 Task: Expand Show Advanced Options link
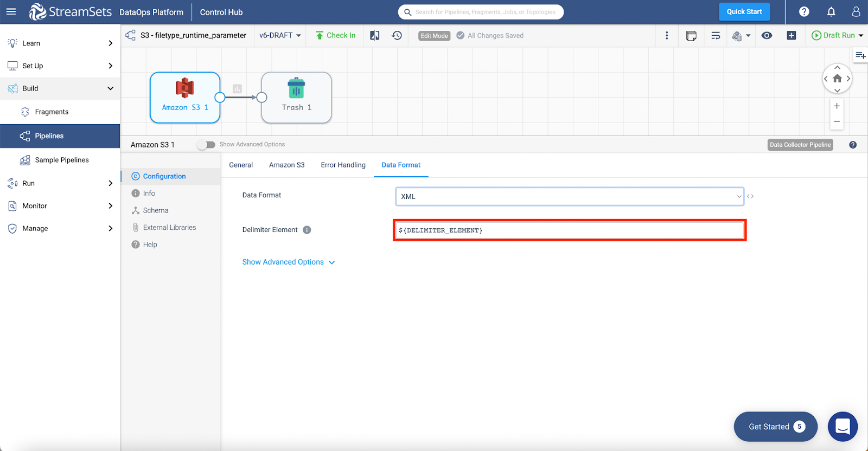pos(289,262)
